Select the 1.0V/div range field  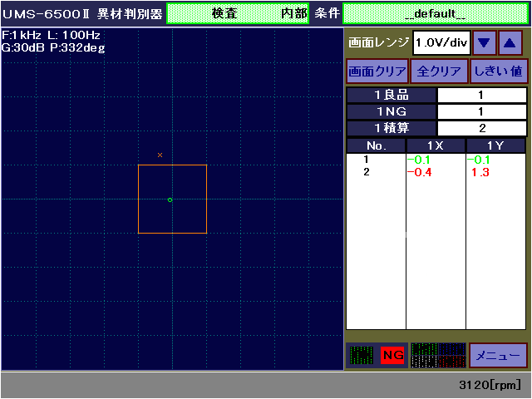442,42
